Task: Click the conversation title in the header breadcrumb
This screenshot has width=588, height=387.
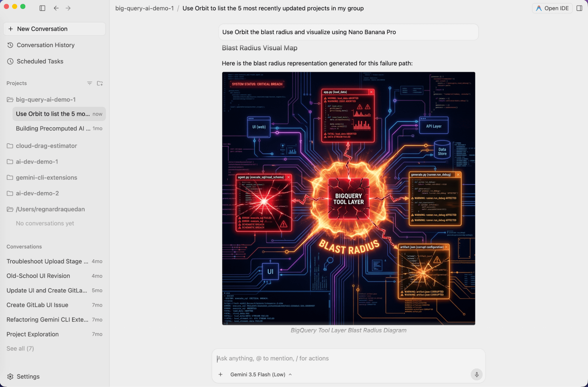Action: (x=273, y=8)
